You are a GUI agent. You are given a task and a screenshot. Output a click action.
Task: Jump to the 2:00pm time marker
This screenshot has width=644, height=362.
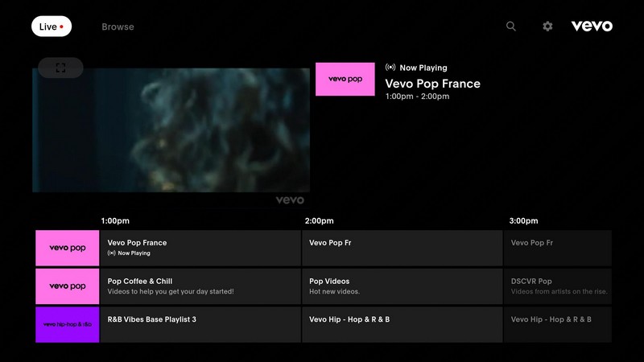pyautogui.click(x=319, y=220)
